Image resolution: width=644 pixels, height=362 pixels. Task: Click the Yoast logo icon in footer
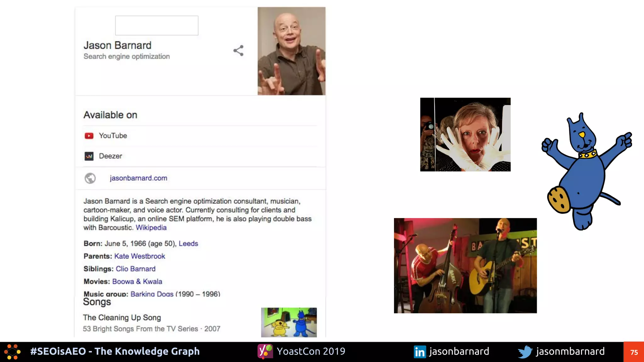click(265, 351)
